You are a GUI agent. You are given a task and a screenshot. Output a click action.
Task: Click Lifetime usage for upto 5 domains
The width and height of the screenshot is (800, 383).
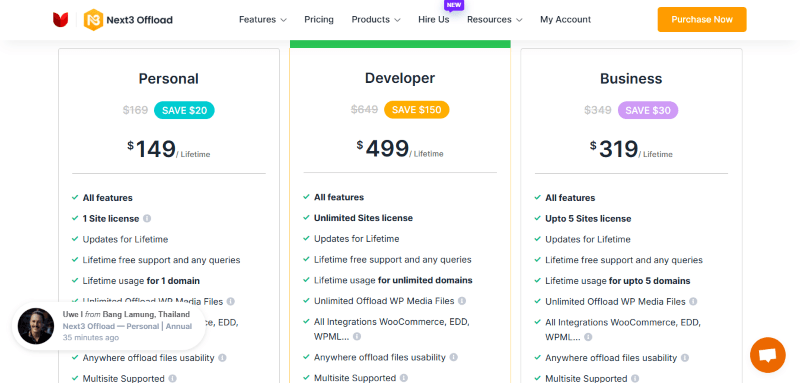(x=618, y=281)
